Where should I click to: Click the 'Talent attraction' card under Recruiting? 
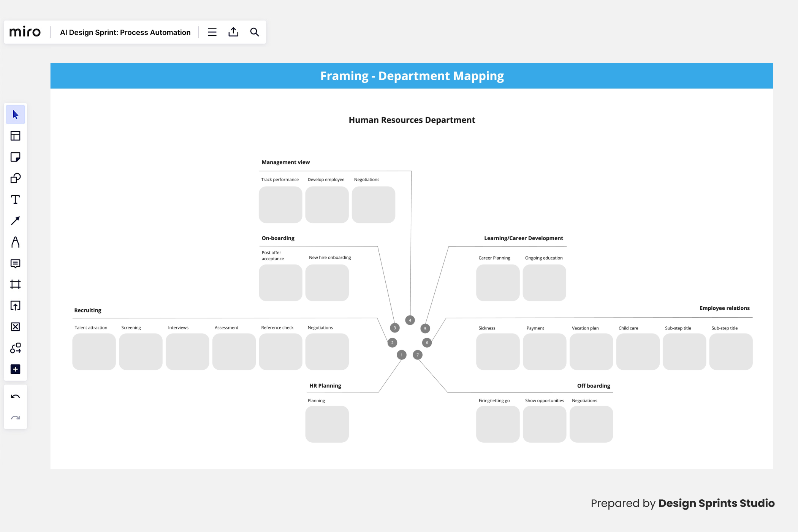[x=93, y=351]
